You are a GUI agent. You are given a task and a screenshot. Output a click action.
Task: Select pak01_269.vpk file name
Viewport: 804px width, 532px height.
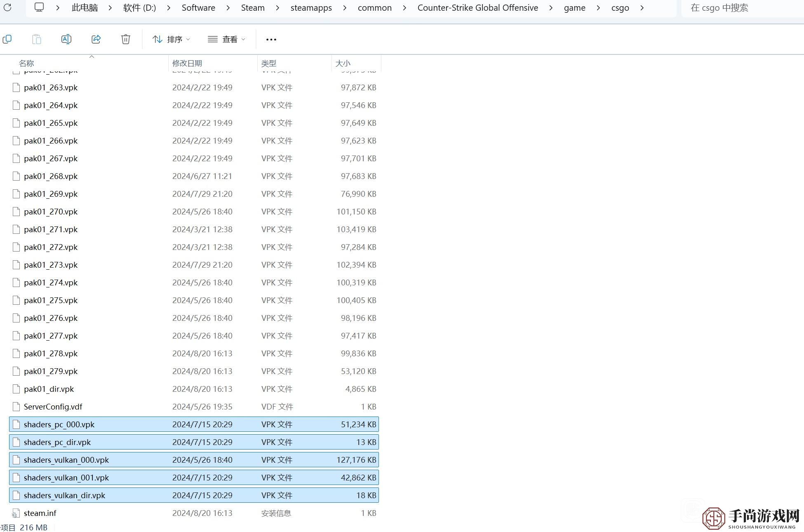pyautogui.click(x=51, y=194)
